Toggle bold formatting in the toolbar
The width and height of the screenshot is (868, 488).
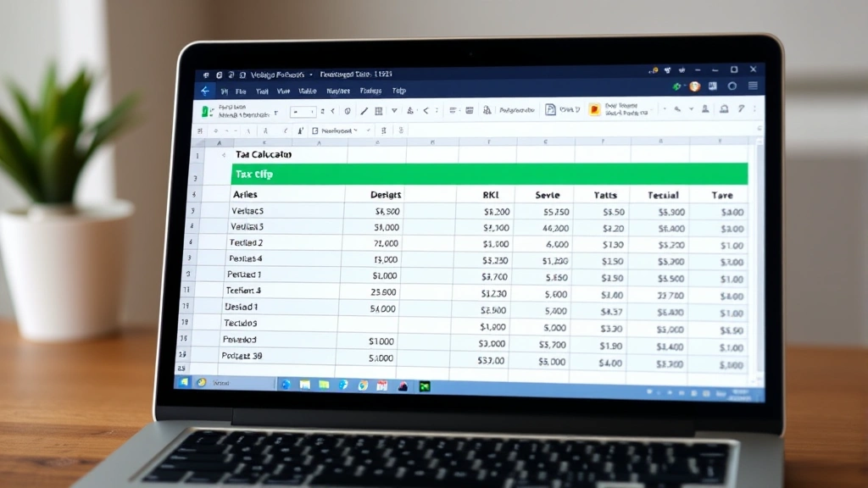(322, 110)
